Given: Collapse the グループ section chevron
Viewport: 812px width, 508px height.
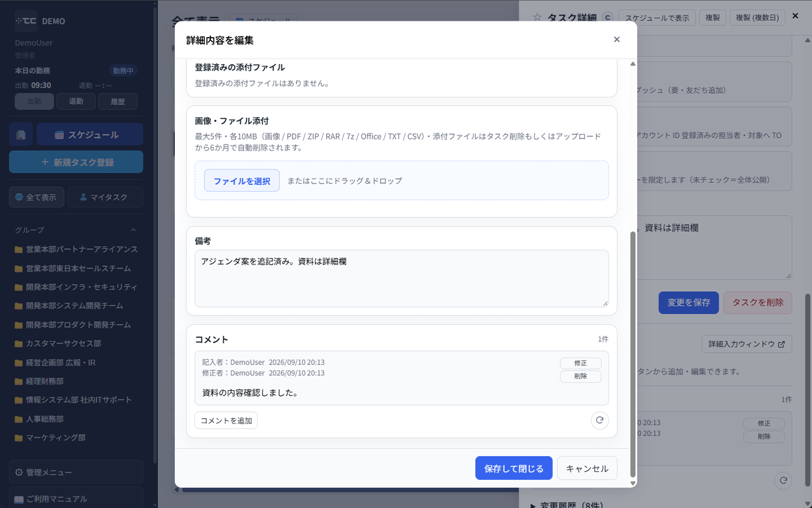Looking at the screenshot, I should coord(134,230).
